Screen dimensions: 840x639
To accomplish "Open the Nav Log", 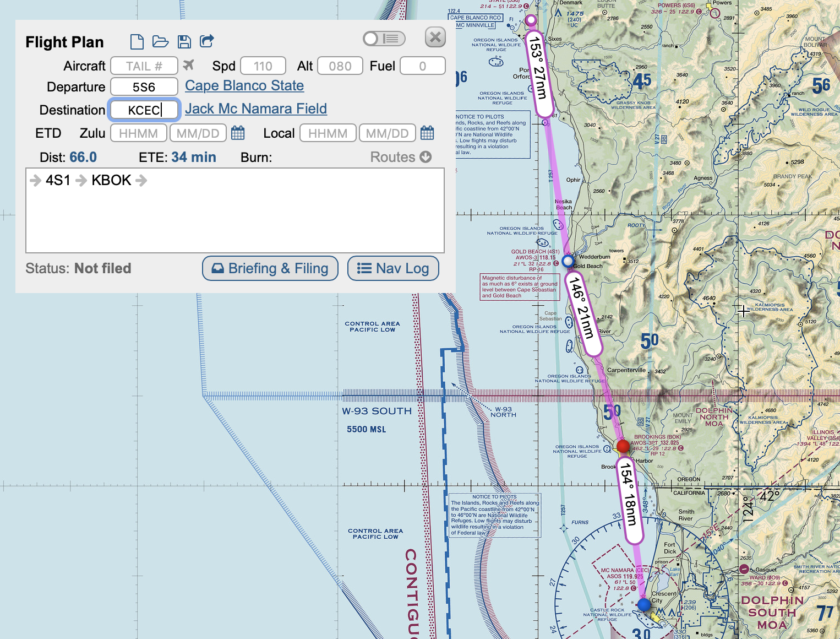I will [x=393, y=268].
